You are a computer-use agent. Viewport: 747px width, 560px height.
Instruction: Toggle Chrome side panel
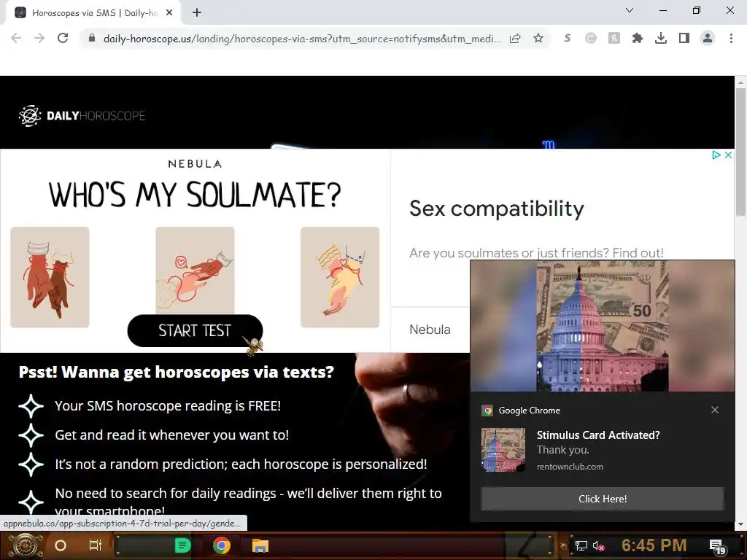pyautogui.click(x=684, y=38)
